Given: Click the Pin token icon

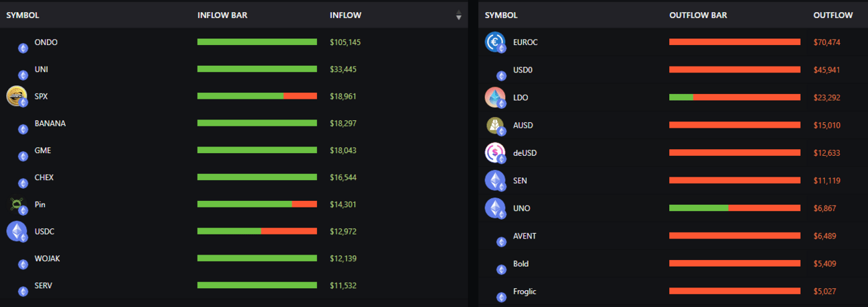Looking at the screenshot, I should 17,206.
